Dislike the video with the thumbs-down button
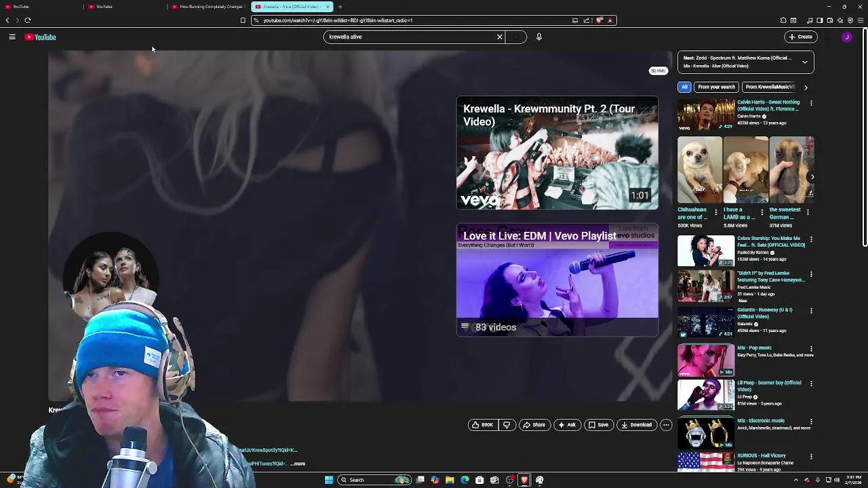The height and width of the screenshot is (488, 868). [507, 425]
